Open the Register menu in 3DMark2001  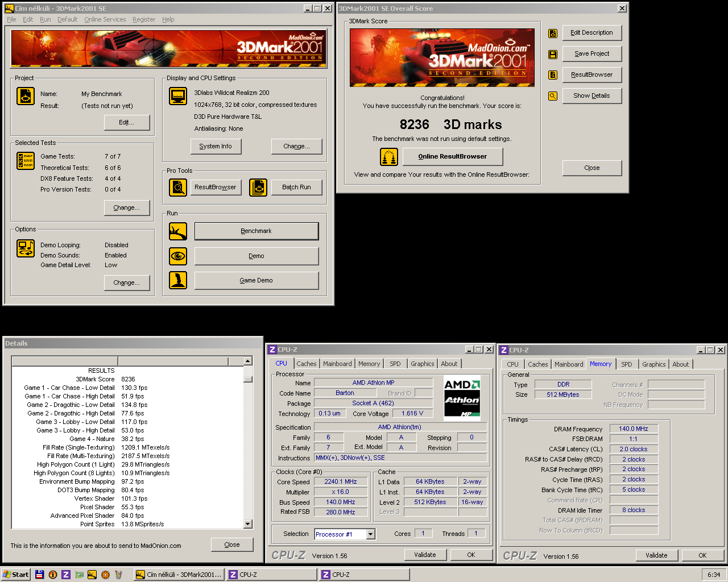click(144, 19)
